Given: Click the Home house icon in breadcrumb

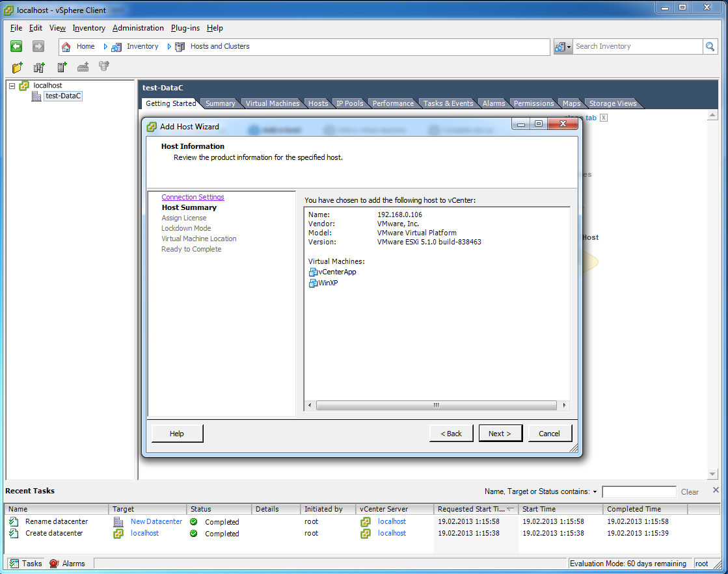Looking at the screenshot, I should [x=66, y=46].
